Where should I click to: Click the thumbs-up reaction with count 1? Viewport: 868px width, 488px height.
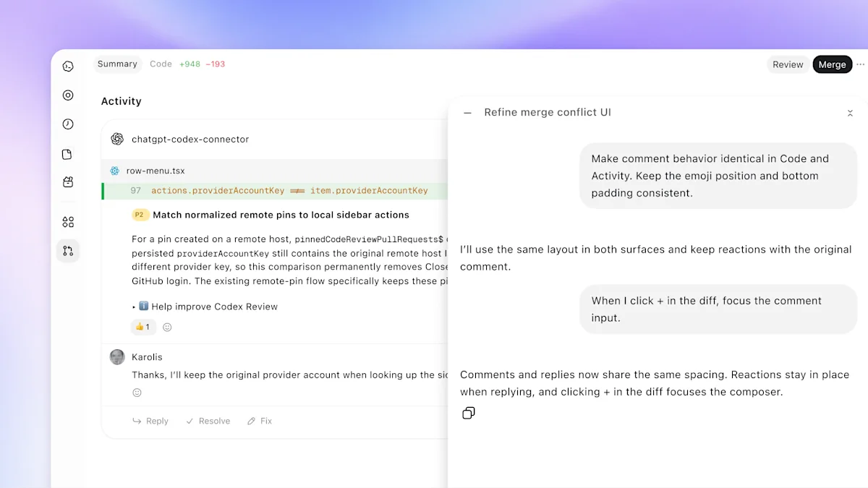(143, 327)
